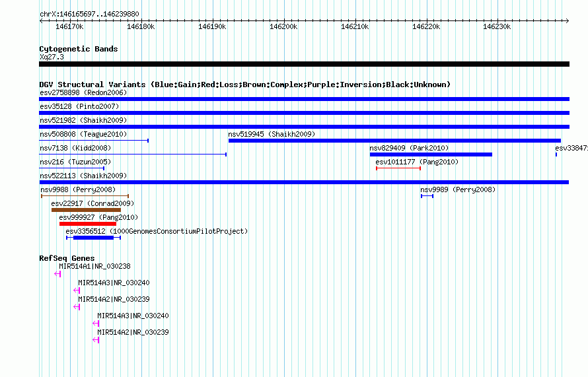Click the nsv521982 (Shaikh2009) blue bar
The height and width of the screenshot is (377, 588).
[x=304, y=127]
